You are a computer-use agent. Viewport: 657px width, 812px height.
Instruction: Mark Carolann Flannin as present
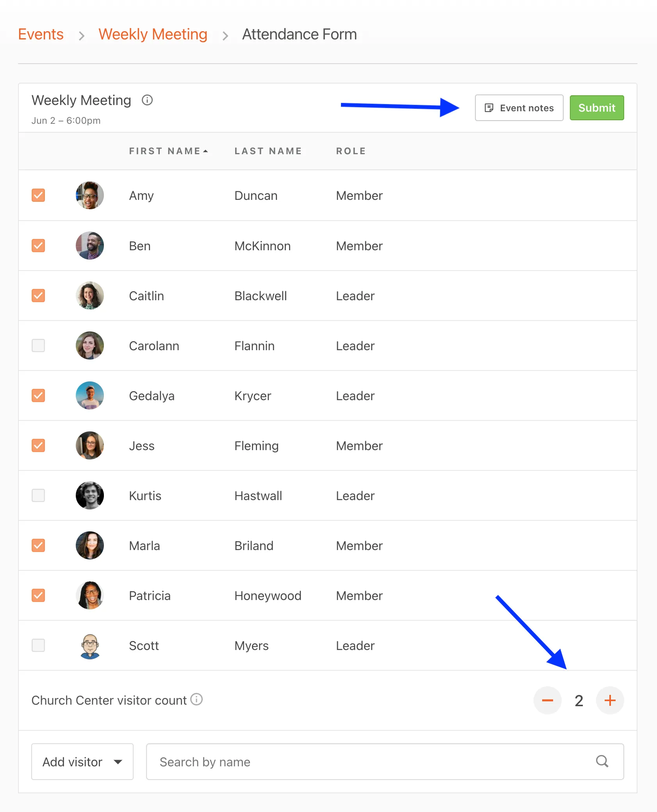38,345
